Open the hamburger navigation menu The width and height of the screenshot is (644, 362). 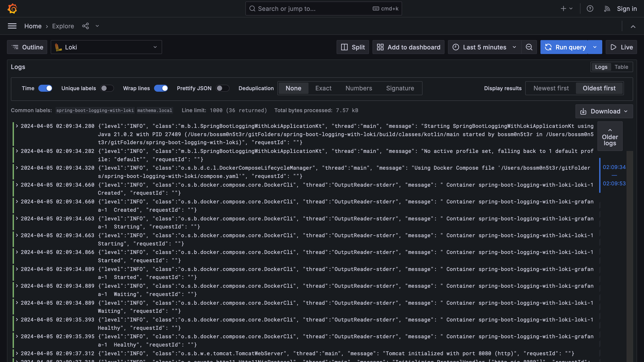pos(12,26)
